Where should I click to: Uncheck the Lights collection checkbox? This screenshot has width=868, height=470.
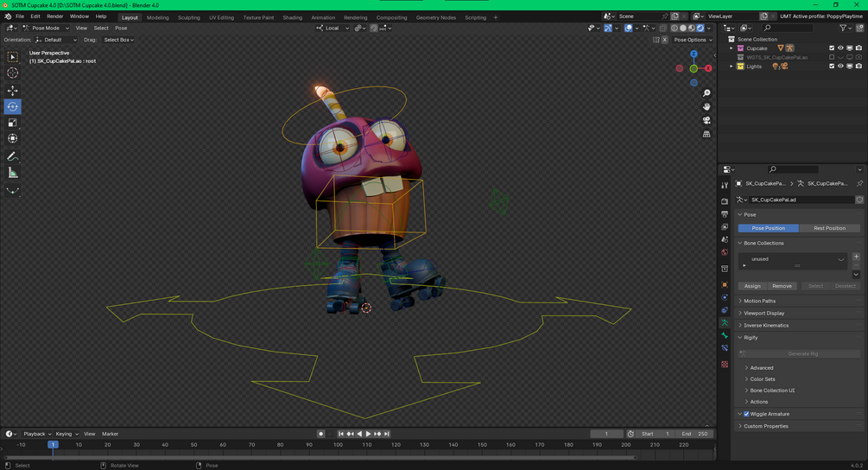tap(832, 67)
